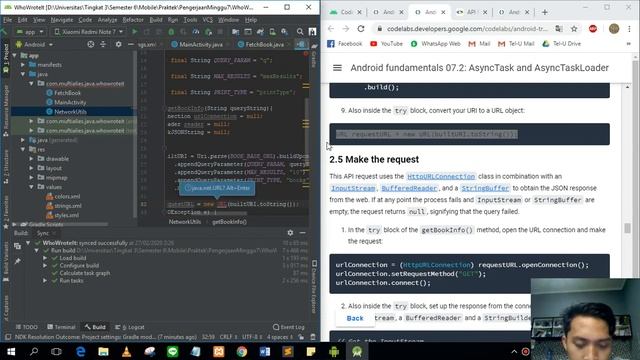Open the YouTube bookmark
Viewport: 640px width, 360px height.
(x=386, y=44)
